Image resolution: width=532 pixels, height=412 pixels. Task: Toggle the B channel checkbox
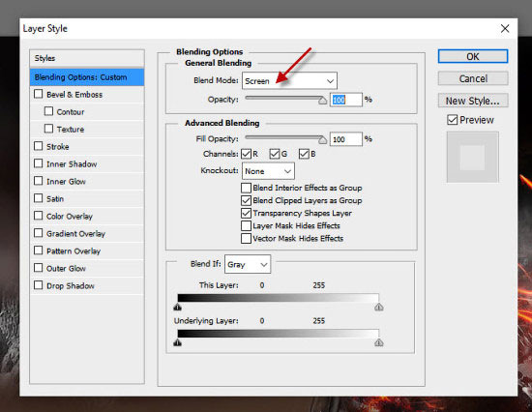pos(304,154)
